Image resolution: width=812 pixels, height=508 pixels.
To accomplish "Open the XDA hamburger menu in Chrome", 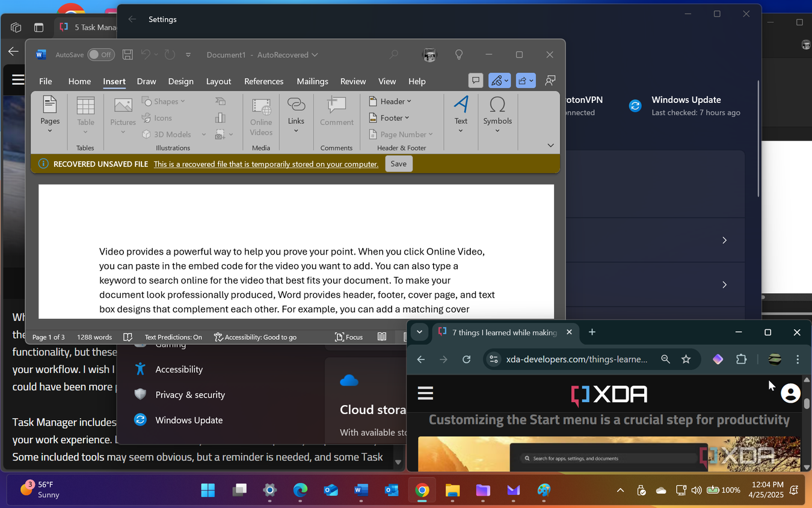I will click(425, 394).
